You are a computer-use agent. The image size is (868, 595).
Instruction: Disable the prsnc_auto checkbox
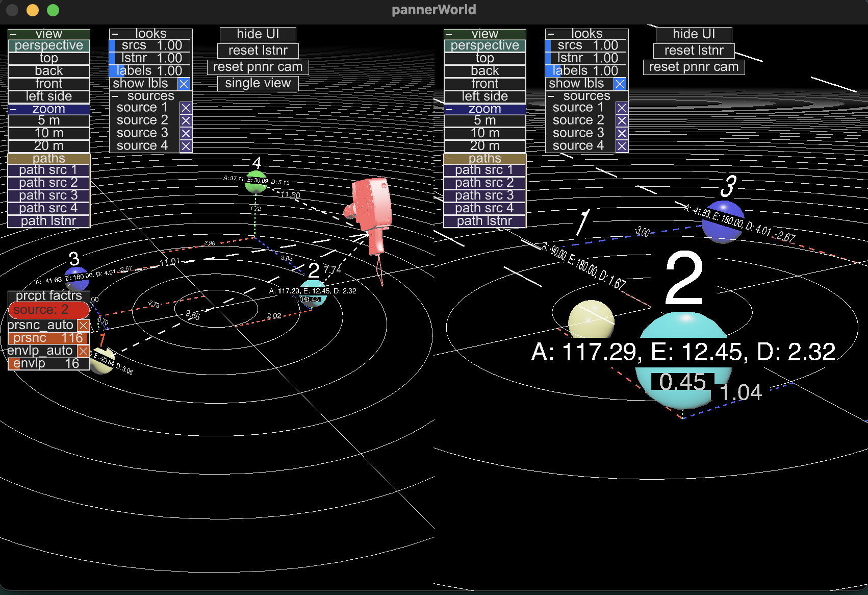tap(84, 326)
